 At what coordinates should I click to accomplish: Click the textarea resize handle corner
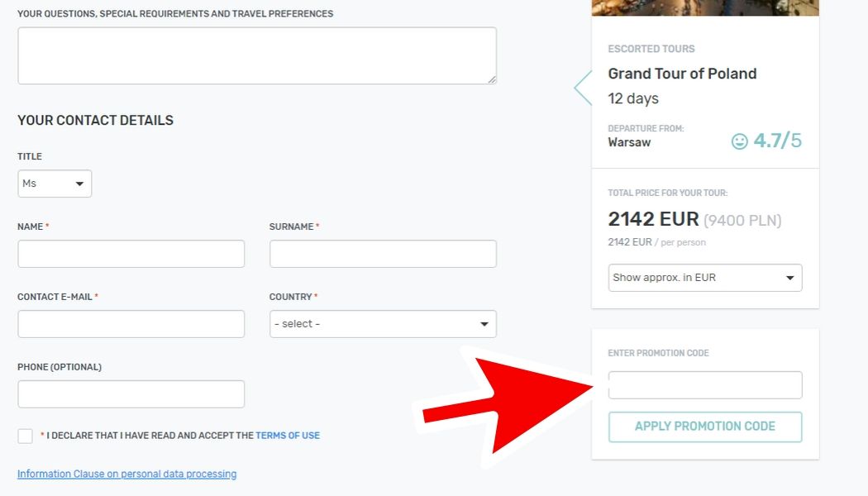point(492,79)
